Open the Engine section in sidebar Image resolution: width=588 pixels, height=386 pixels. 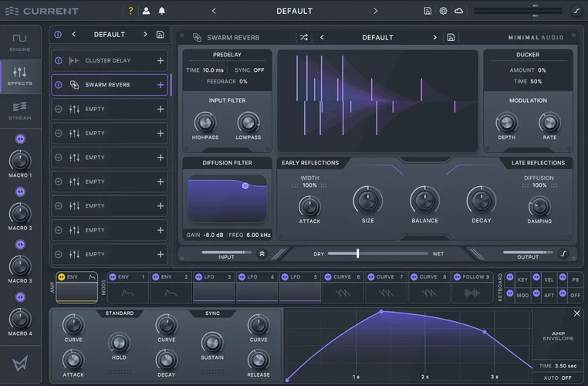[x=19, y=42]
